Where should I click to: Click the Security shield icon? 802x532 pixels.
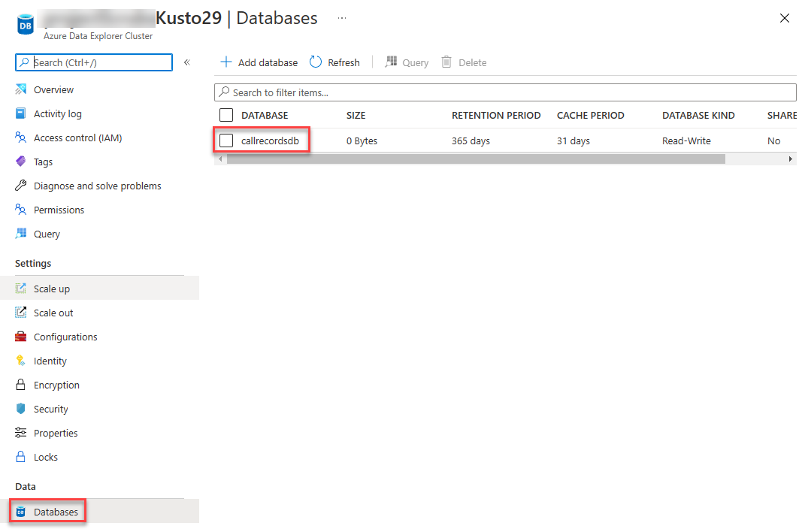pyautogui.click(x=20, y=409)
